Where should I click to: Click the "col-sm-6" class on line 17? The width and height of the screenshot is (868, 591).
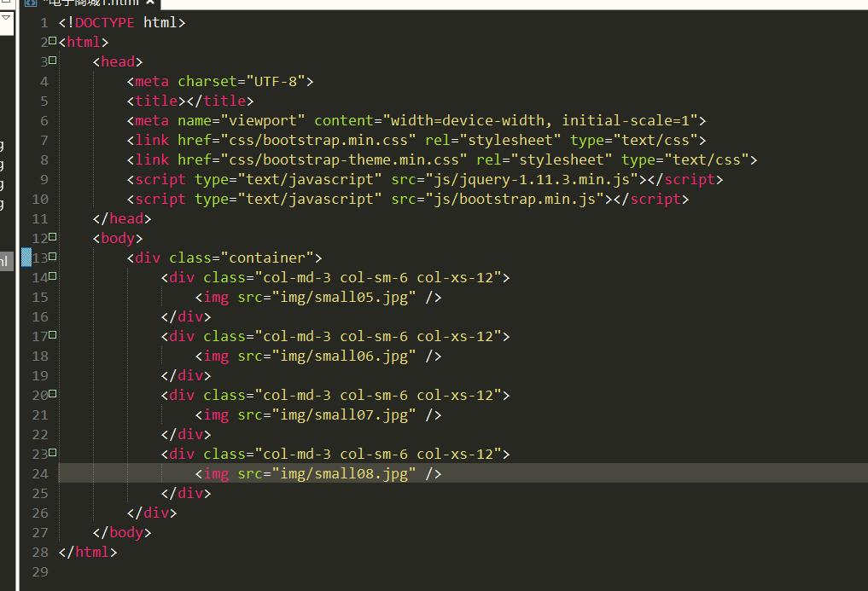click(374, 337)
